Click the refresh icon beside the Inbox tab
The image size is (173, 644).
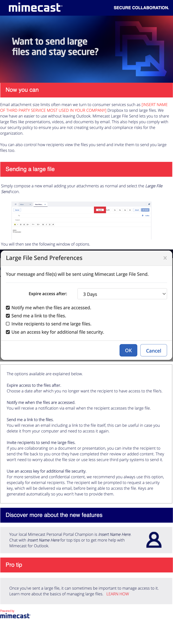tap(15, 204)
